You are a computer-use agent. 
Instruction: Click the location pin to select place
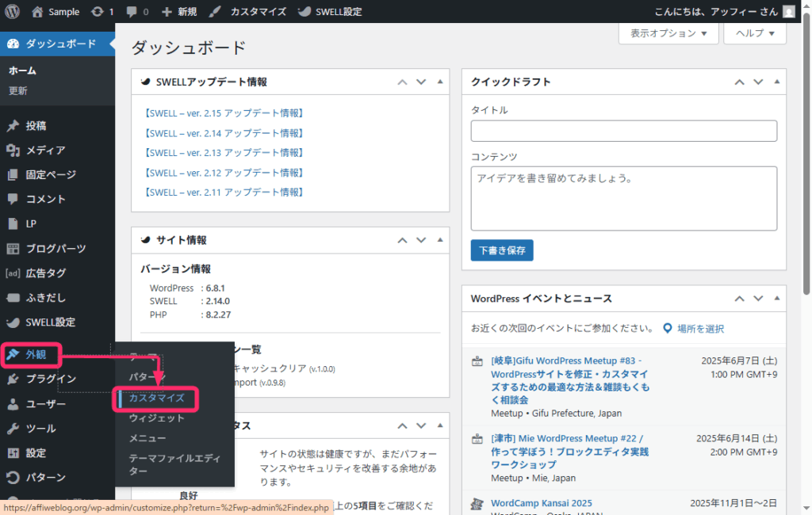click(668, 328)
